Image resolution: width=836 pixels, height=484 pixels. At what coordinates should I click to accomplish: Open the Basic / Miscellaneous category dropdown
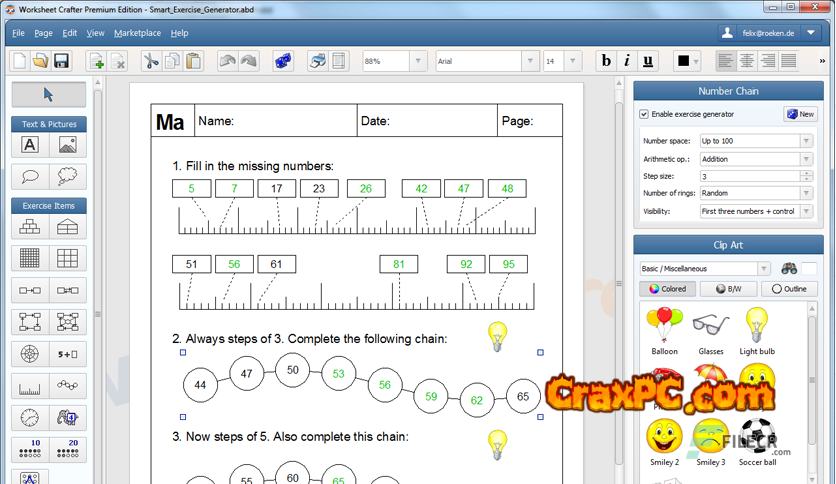click(763, 268)
